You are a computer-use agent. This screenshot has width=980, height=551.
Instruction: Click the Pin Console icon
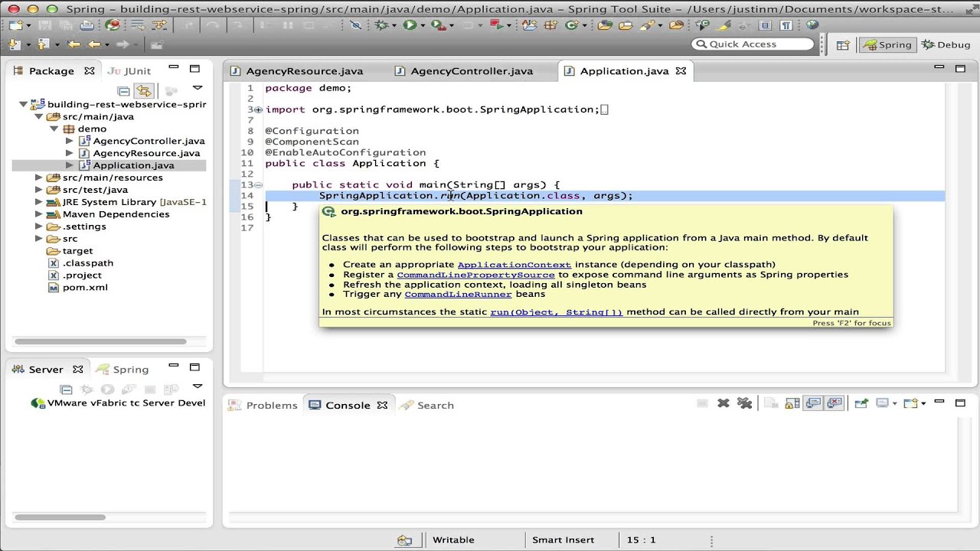click(x=862, y=403)
